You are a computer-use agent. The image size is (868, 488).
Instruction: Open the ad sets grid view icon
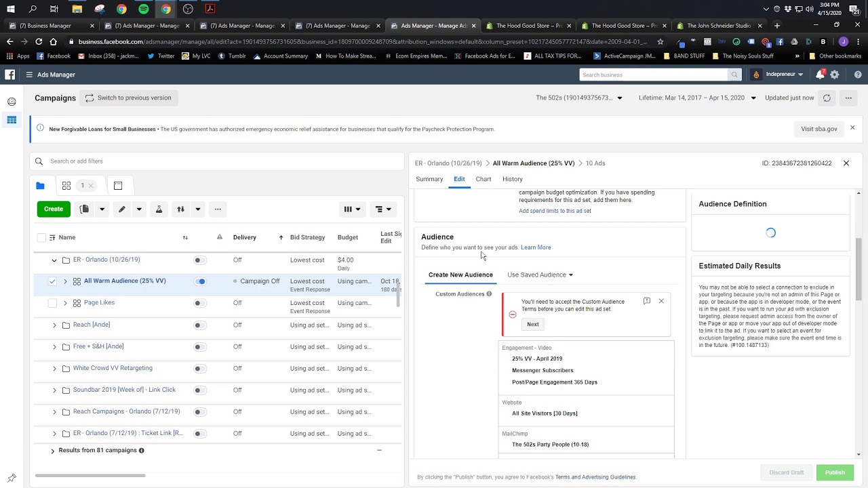click(x=66, y=186)
